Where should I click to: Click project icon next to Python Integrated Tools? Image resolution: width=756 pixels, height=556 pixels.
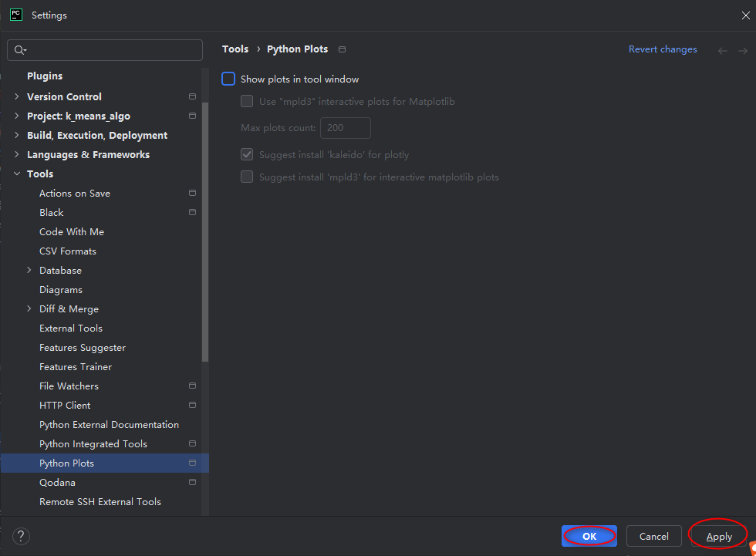point(192,443)
